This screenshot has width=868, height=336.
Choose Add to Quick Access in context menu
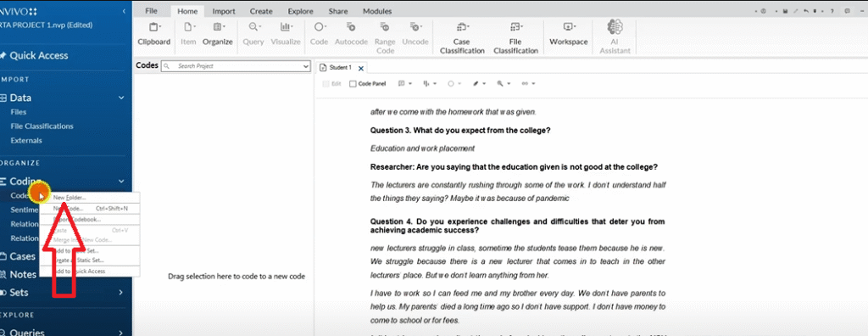(x=90, y=272)
